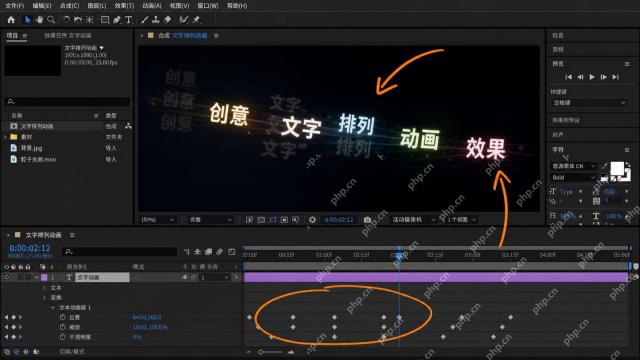Screen dimensions: 640x360
Task: Select the Rotation tool
Action: pyautogui.click(x=66, y=20)
